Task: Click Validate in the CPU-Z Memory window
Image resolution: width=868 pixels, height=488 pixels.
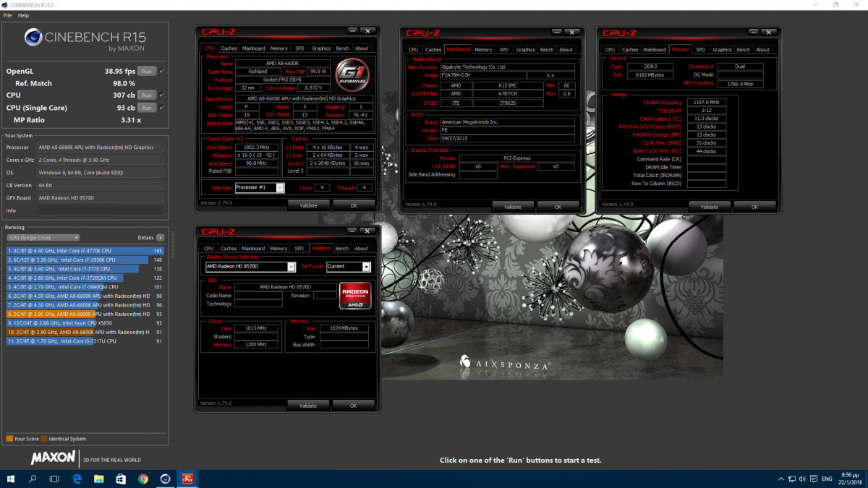Action: pyautogui.click(x=710, y=206)
